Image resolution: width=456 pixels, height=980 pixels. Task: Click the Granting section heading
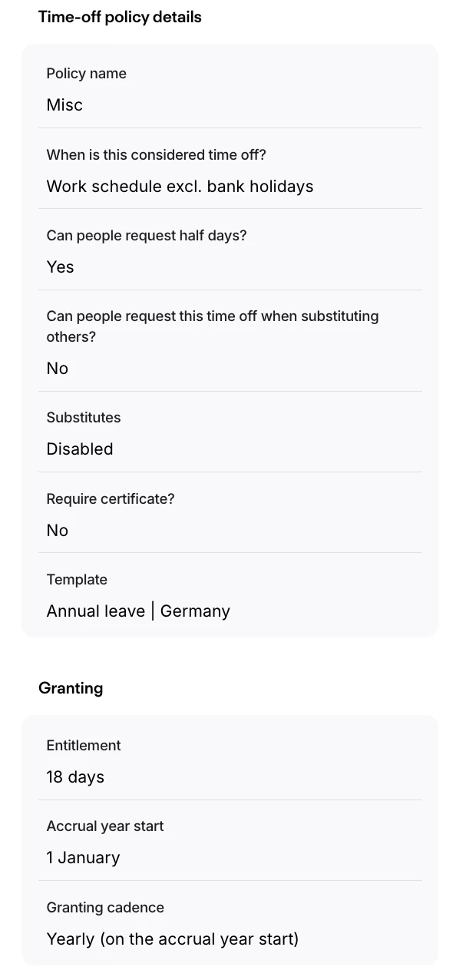pos(71,688)
